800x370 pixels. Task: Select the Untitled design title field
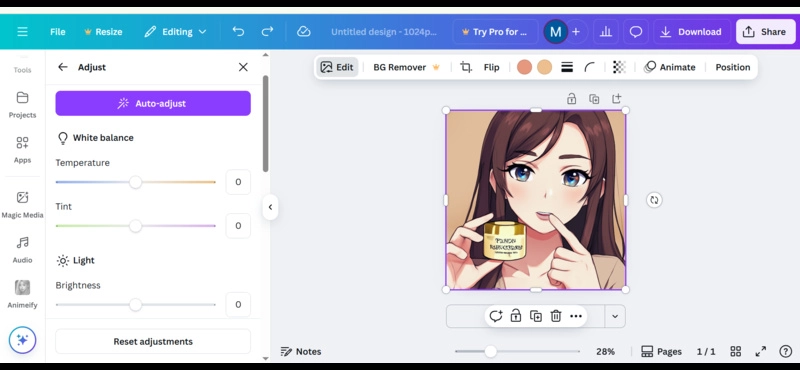click(x=384, y=32)
